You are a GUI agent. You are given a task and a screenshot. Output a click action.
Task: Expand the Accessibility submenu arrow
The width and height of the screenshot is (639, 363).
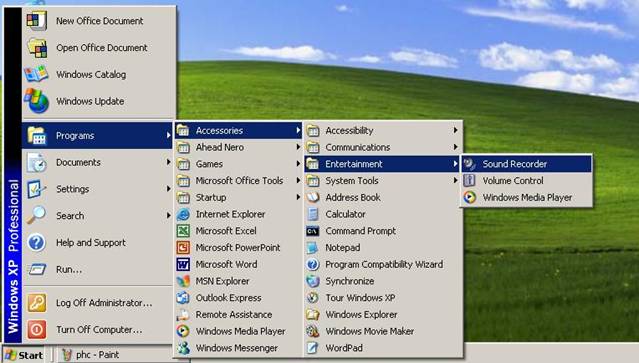pos(455,130)
